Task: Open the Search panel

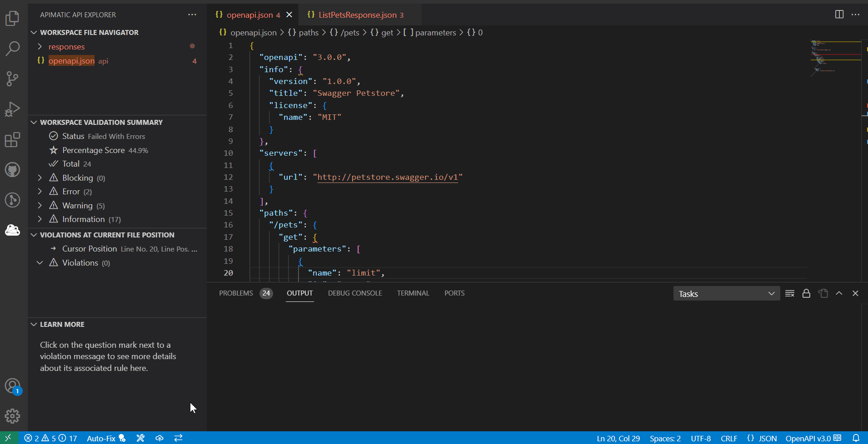Action: point(12,48)
